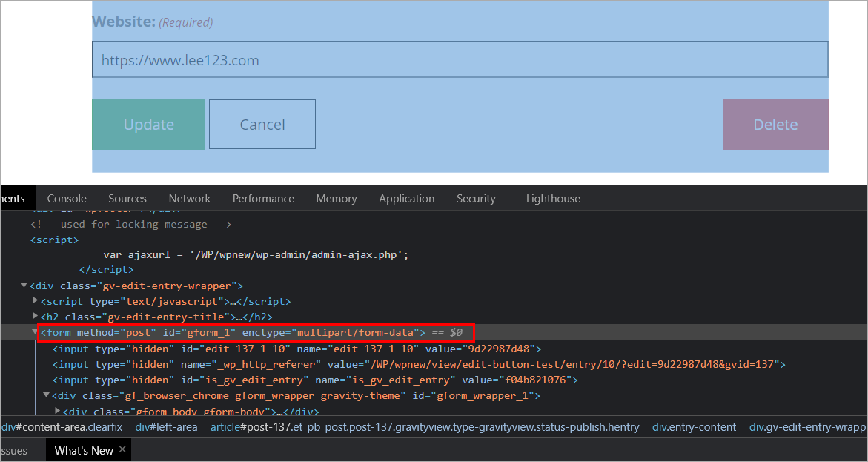Expand the h2 gv-edit-entry-title node
The height and width of the screenshot is (462, 868).
click(x=36, y=317)
